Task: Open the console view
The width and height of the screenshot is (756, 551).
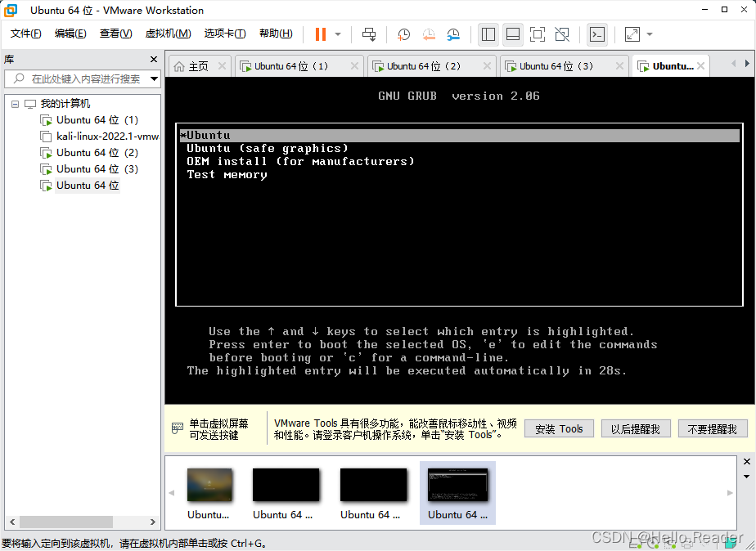Action: coord(597,34)
